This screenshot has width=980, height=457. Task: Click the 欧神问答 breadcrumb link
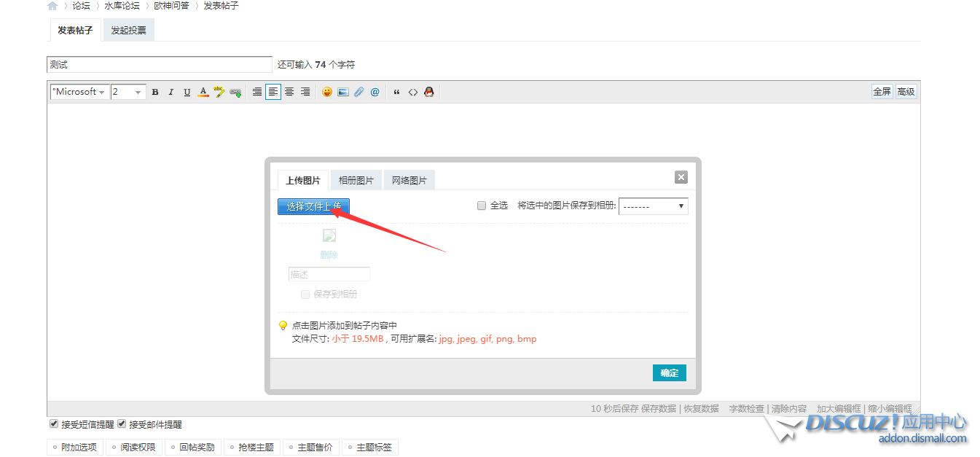click(171, 6)
